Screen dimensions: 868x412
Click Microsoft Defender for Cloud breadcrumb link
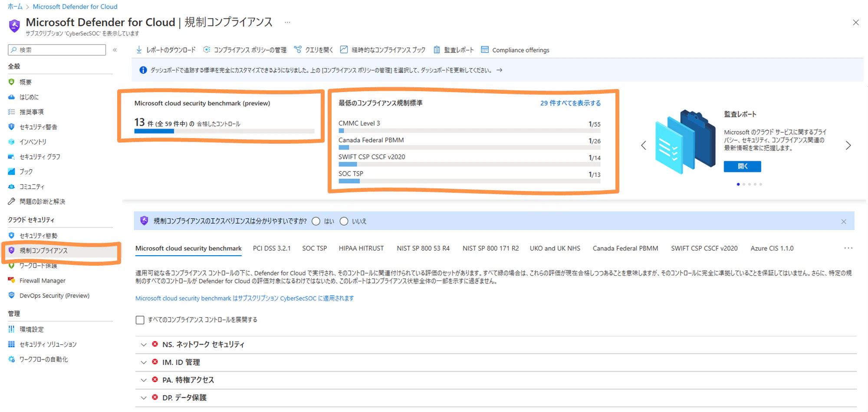tap(75, 7)
